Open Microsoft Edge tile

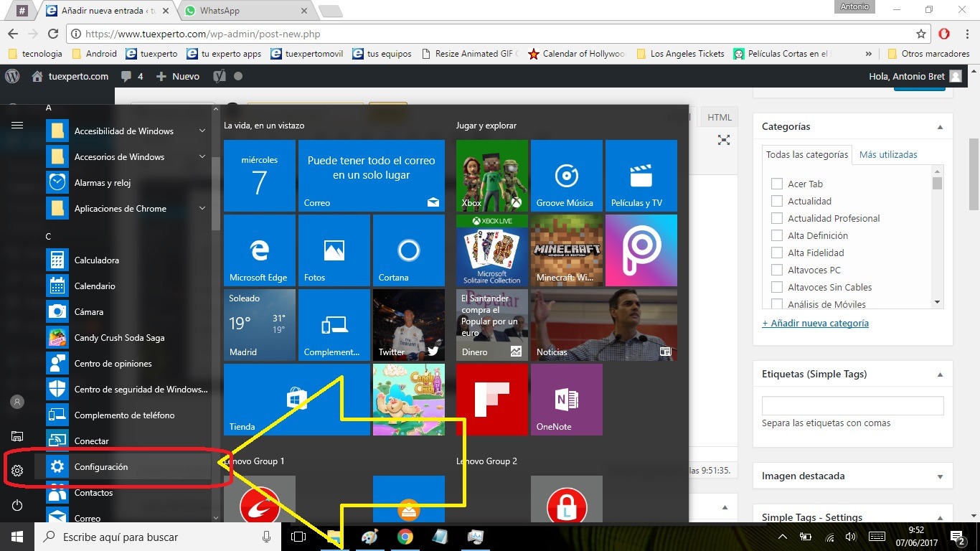[260, 250]
